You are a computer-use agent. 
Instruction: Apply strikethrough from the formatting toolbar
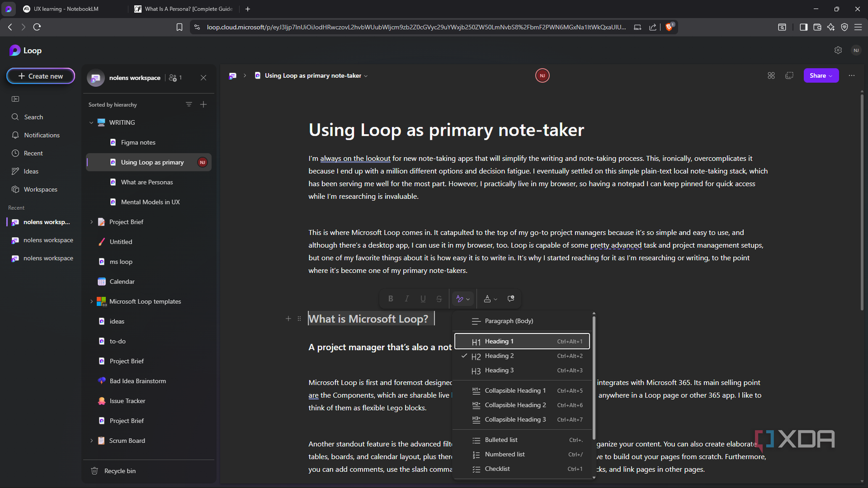pyautogui.click(x=439, y=298)
